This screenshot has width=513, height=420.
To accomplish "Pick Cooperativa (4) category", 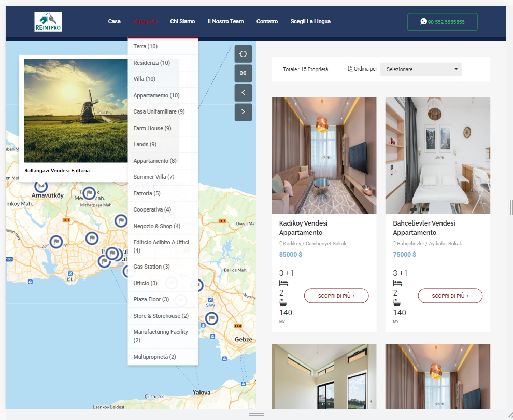I will [163, 209].
